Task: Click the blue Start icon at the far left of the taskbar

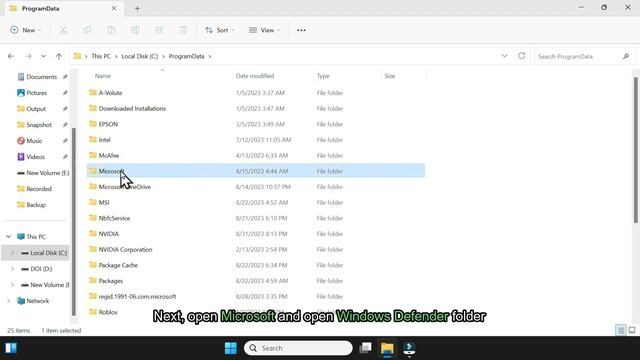Action: coord(11,348)
